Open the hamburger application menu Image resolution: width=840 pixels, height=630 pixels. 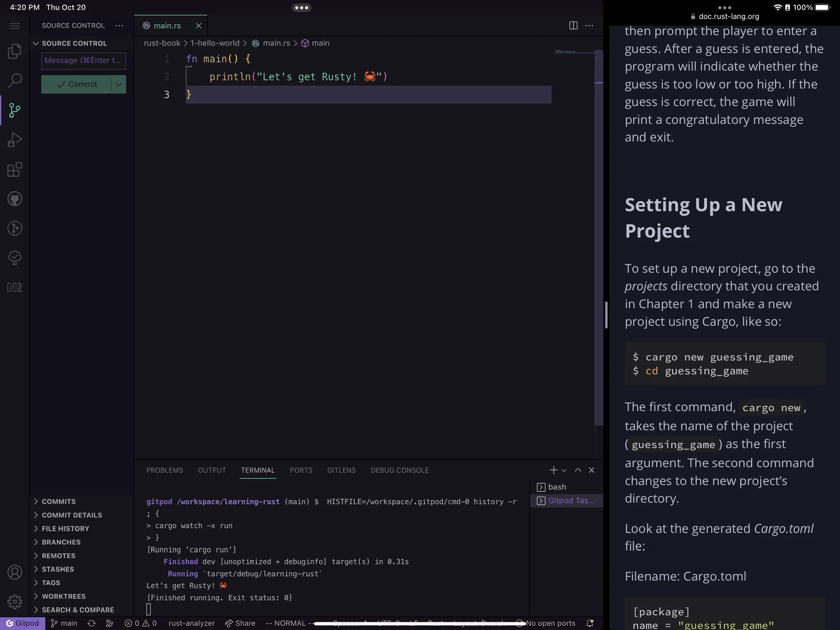pyautogui.click(x=15, y=26)
